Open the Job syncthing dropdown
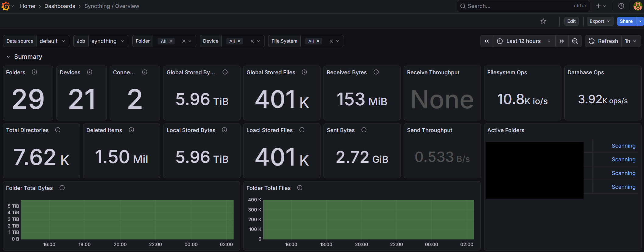The height and width of the screenshot is (252, 644). click(x=108, y=41)
